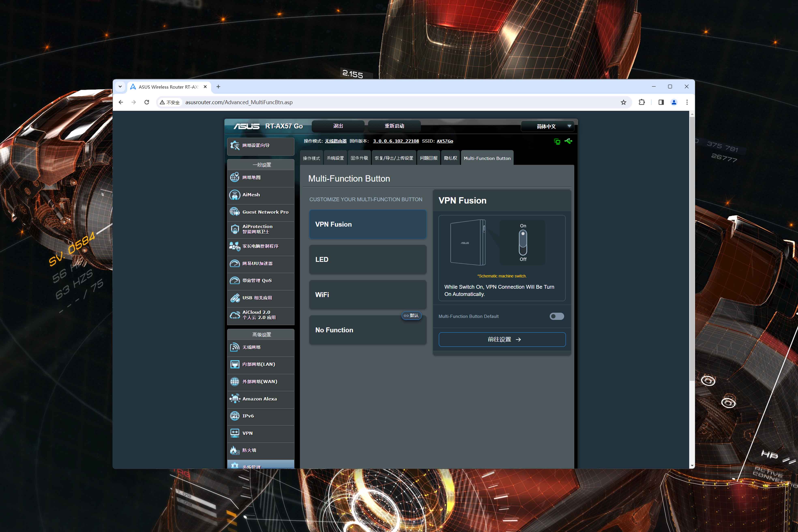The width and height of the screenshot is (798, 532).
Task: Click the ASUS logo in header
Action: tap(247, 126)
